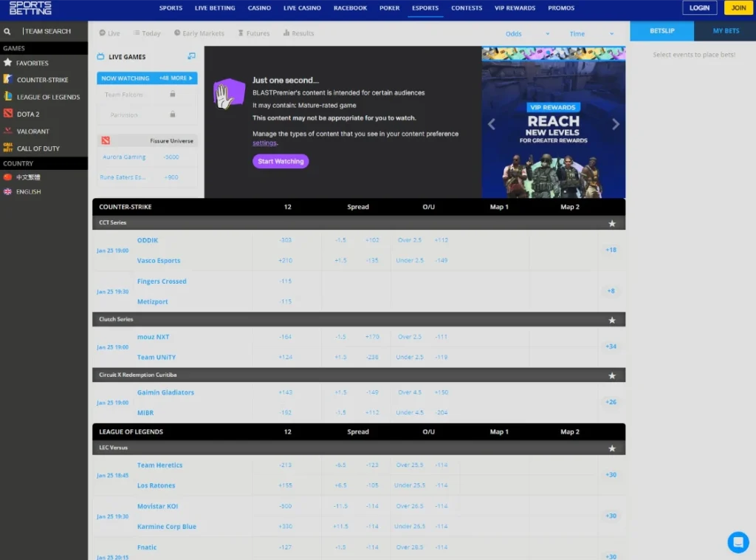
Task: Bet ODDIK moneyline at -303
Action: (x=286, y=240)
